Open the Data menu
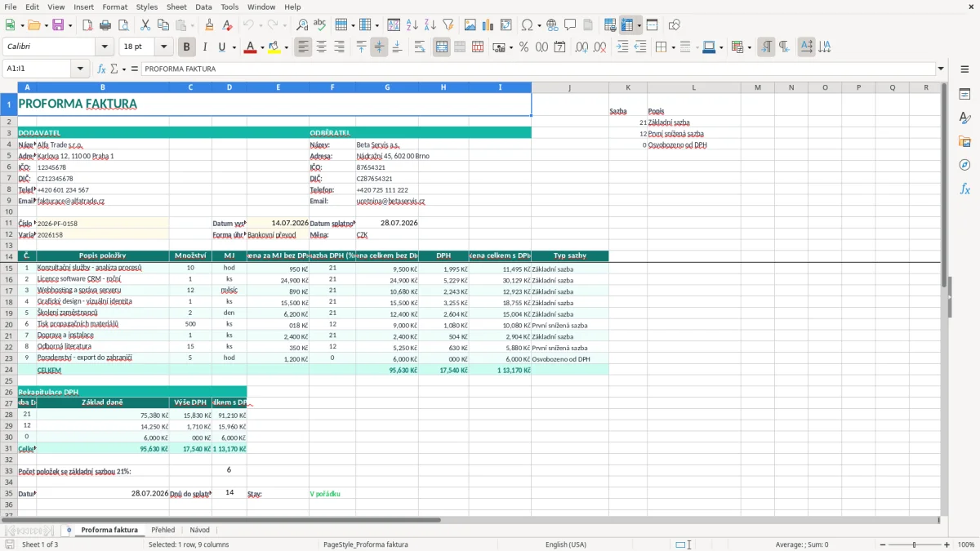Viewport: 980px width, 551px height. click(203, 7)
